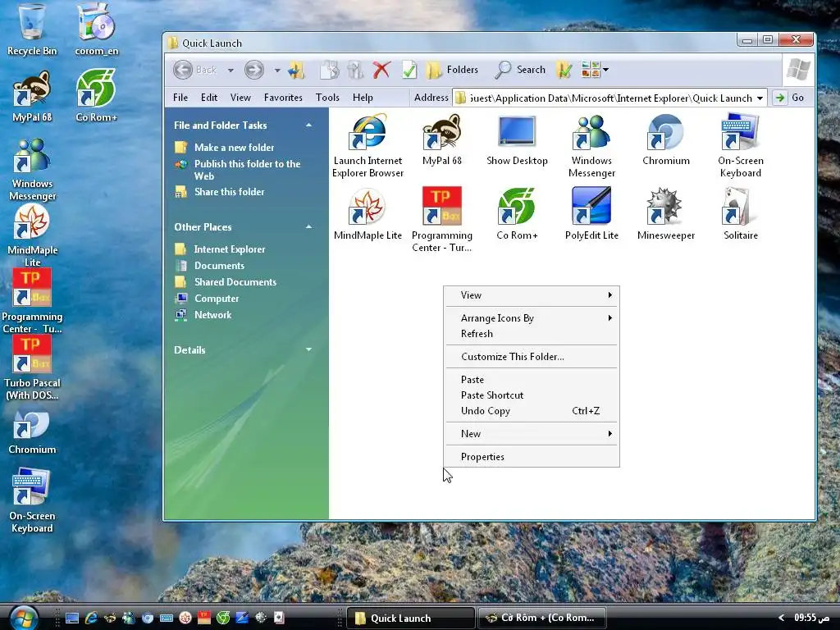This screenshot has width=840, height=630.
Task: Open the Forward history dropdown arrow
Action: click(277, 71)
